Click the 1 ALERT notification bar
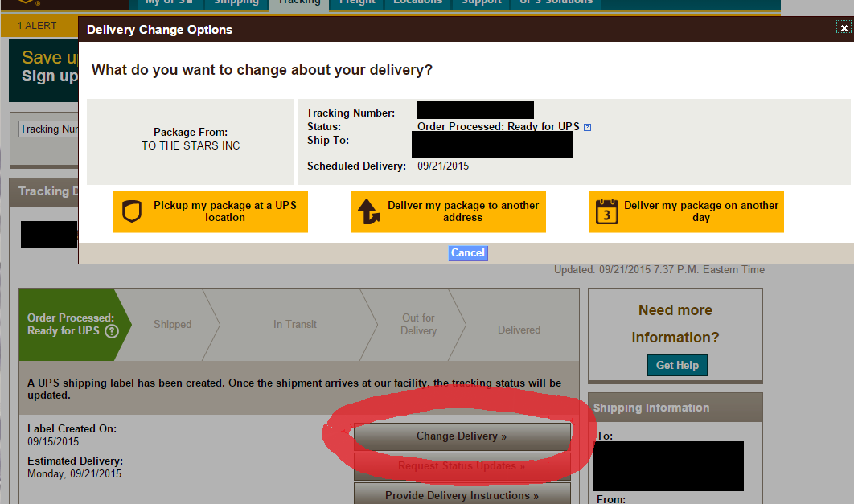 [x=39, y=26]
